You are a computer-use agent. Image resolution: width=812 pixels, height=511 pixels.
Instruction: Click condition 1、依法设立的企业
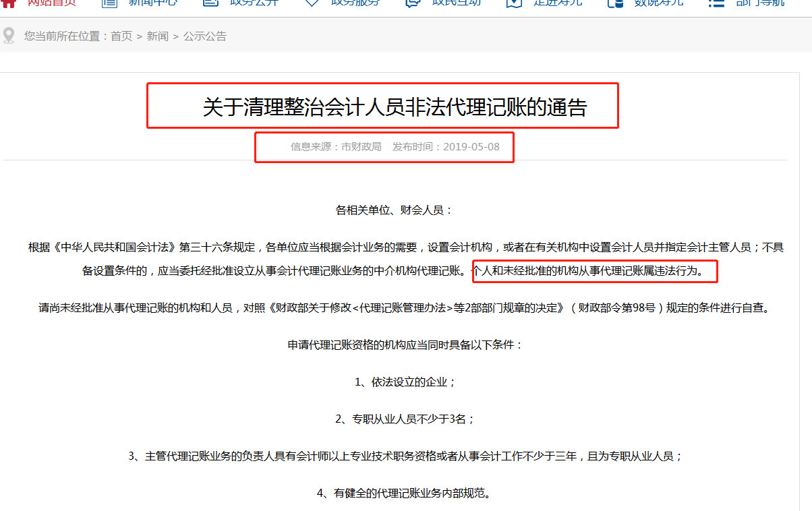click(405, 382)
